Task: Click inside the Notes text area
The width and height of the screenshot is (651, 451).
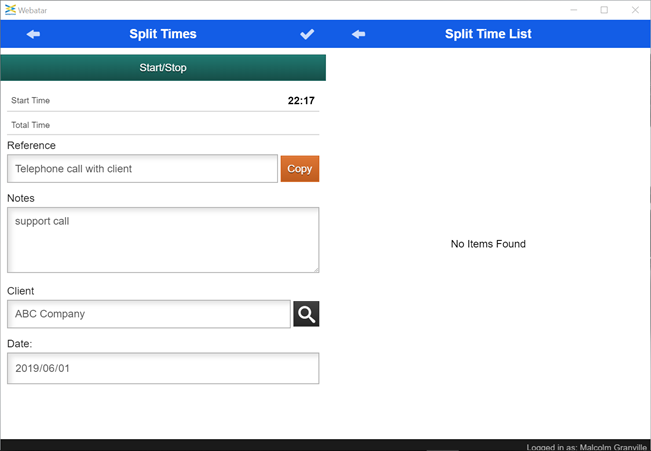Action: (162, 240)
